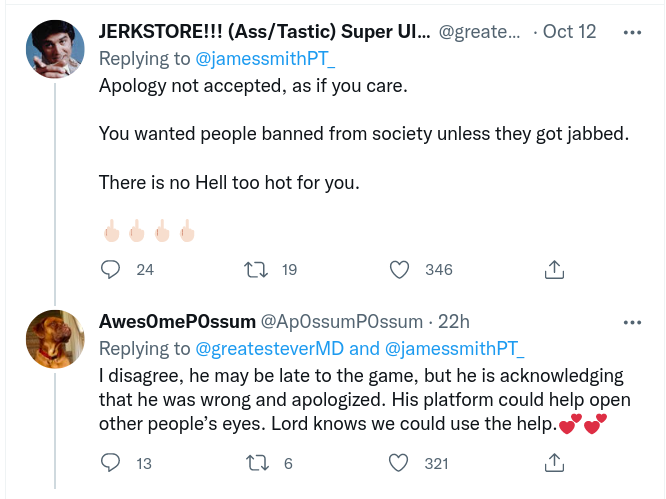Viewport: 666px width, 499px height.
Task: Open the AwesOmePOssum display name profile
Action: coord(177,322)
